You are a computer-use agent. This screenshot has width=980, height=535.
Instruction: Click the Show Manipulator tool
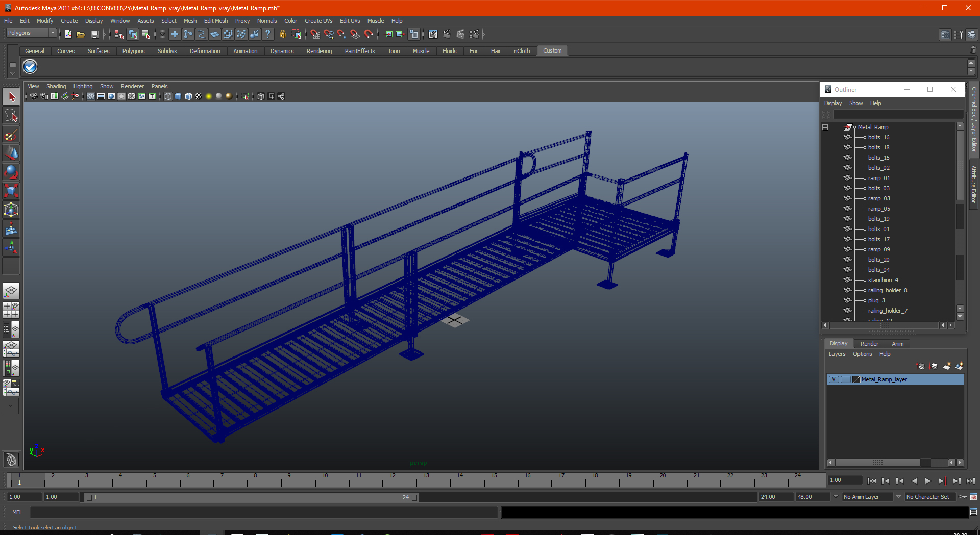coord(11,247)
